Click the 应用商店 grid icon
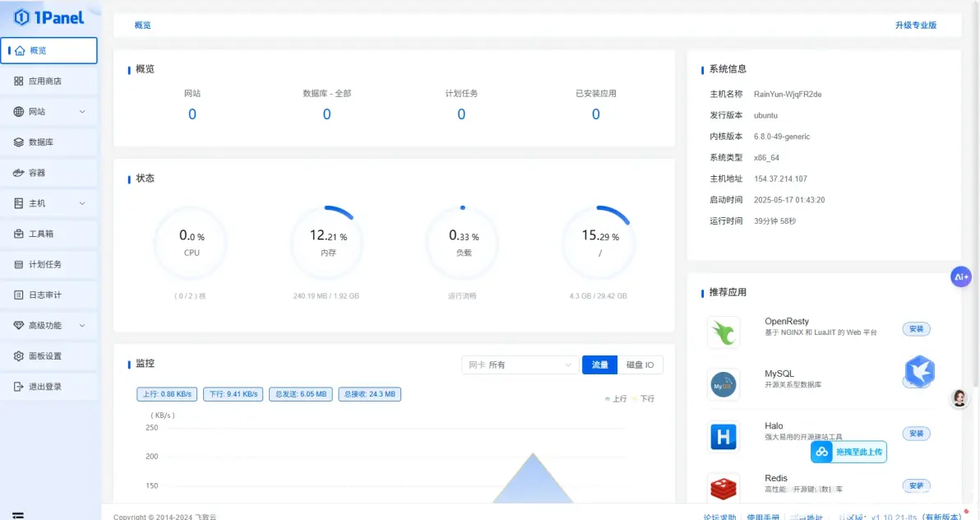This screenshot has width=980, height=520. tap(19, 81)
